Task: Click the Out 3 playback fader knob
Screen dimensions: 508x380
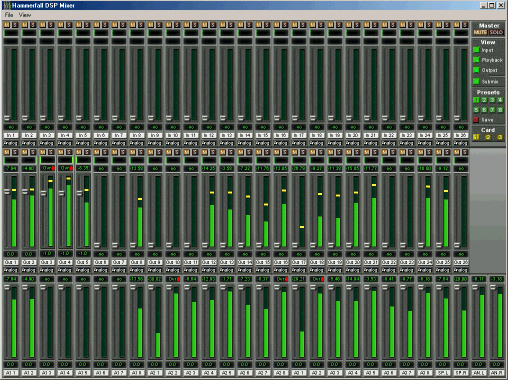Action: [43, 193]
